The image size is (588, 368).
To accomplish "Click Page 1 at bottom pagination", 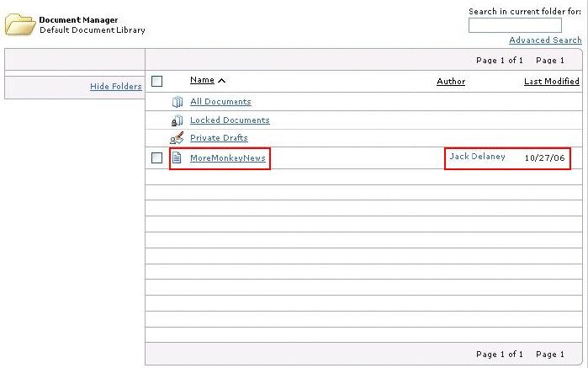I will (550, 355).
